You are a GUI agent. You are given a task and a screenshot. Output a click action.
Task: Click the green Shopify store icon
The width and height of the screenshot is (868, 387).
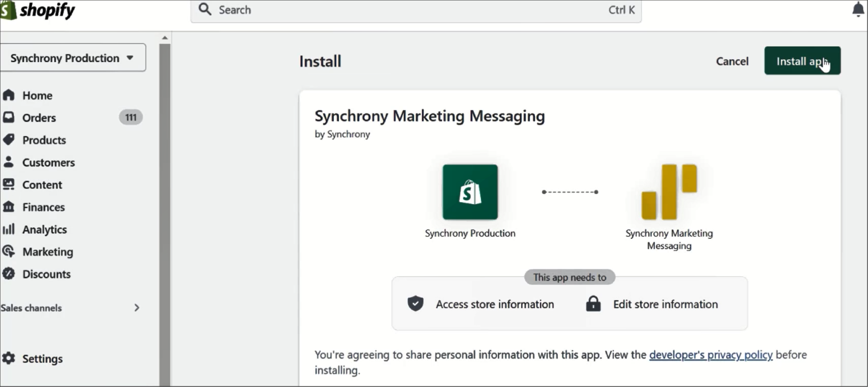coord(470,192)
